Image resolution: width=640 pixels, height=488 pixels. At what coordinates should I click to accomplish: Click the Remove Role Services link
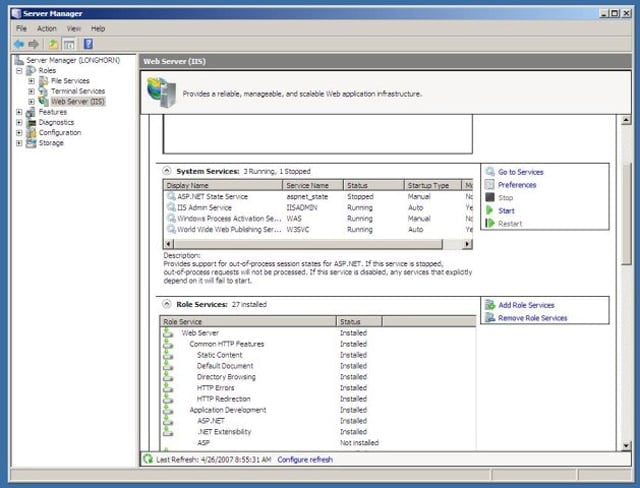click(x=533, y=318)
